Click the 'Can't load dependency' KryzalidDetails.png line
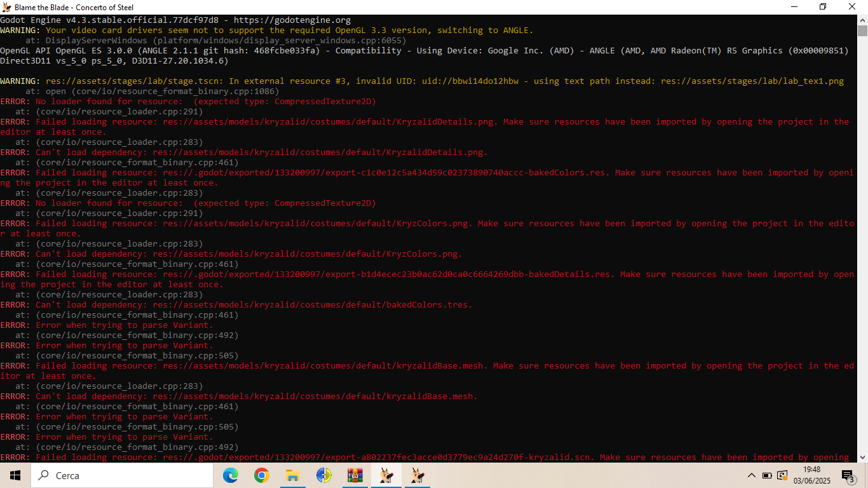The image size is (868, 488). click(244, 152)
